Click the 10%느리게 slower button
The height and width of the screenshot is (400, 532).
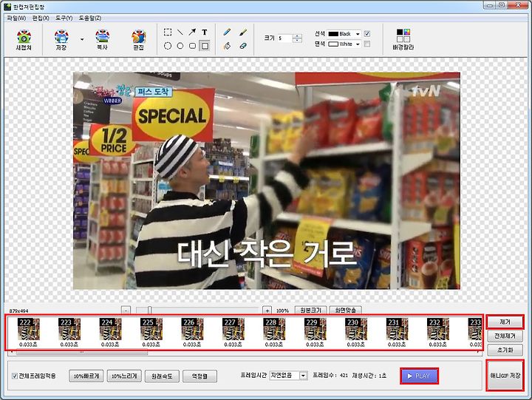click(124, 376)
